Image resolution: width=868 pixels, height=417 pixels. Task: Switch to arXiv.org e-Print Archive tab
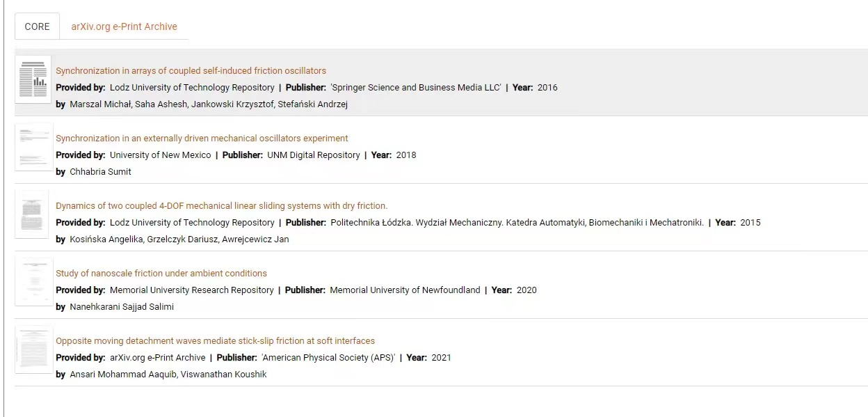pos(124,26)
